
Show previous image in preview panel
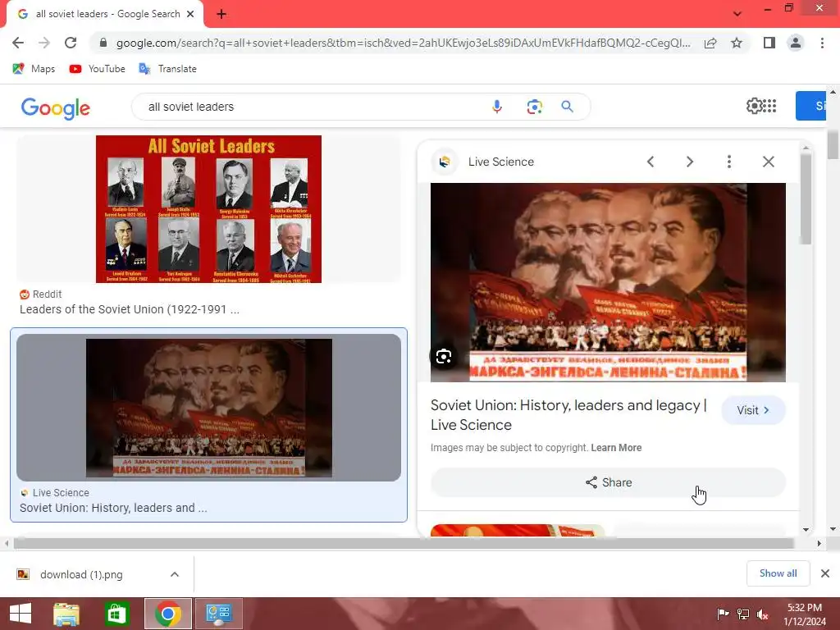point(651,162)
